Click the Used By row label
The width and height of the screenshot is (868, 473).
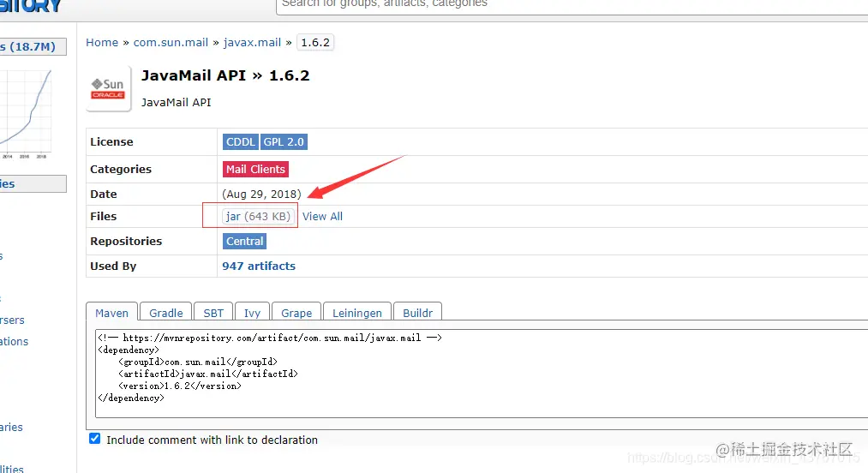pos(113,266)
